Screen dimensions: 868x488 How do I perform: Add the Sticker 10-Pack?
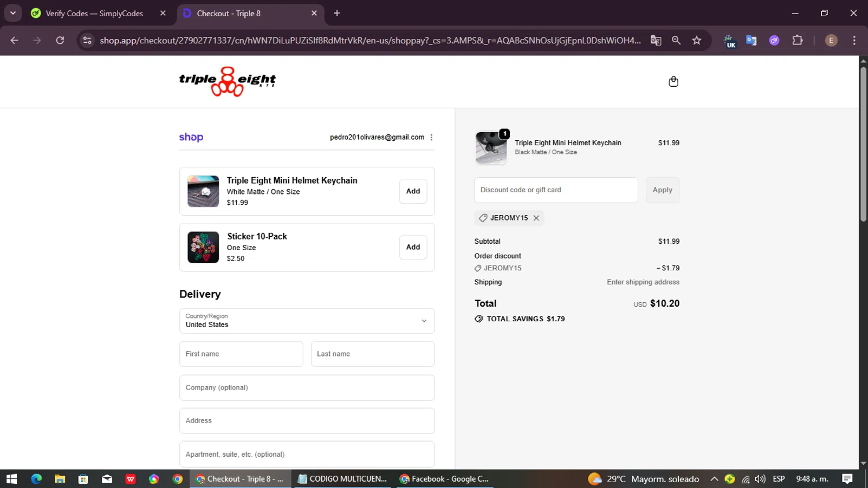pos(413,247)
